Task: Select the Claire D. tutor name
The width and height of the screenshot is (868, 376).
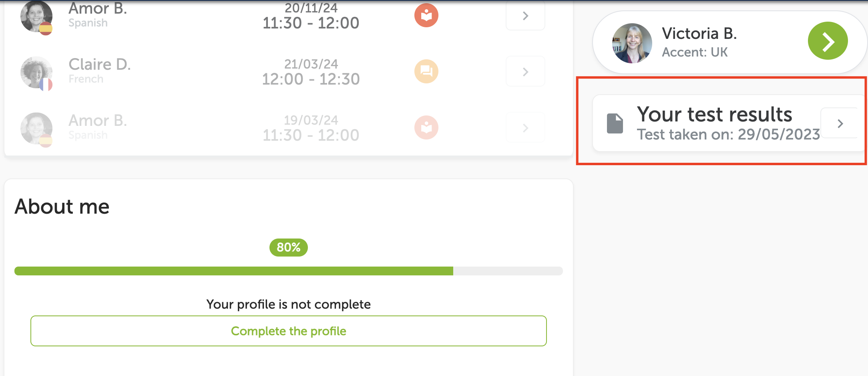Action: pyautogui.click(x=99, y=64)
